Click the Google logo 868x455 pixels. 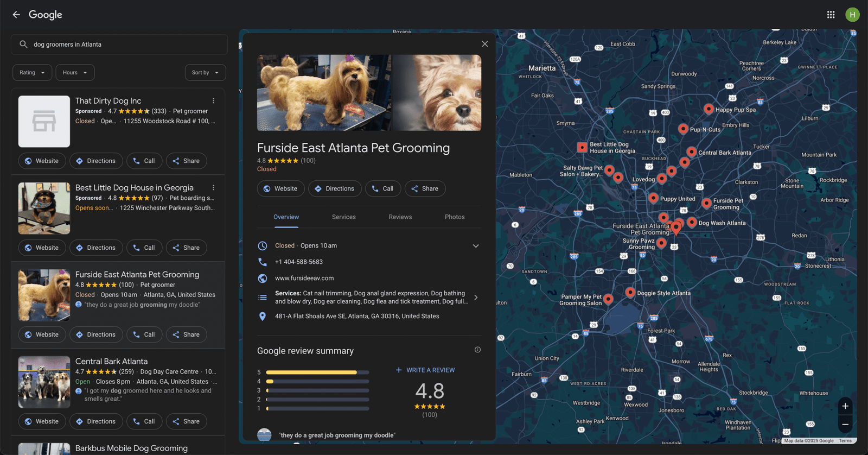pos(46,15)
